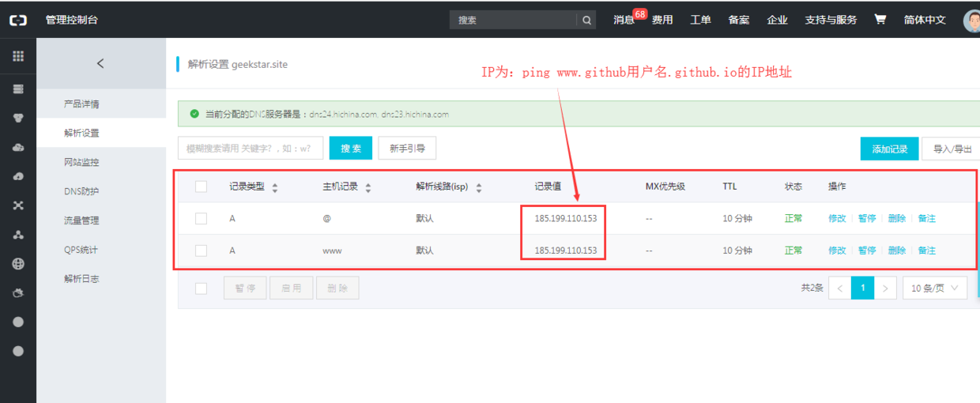
Task: Open the 10 条/页 page size dropdown
Action: pos(935,288)
